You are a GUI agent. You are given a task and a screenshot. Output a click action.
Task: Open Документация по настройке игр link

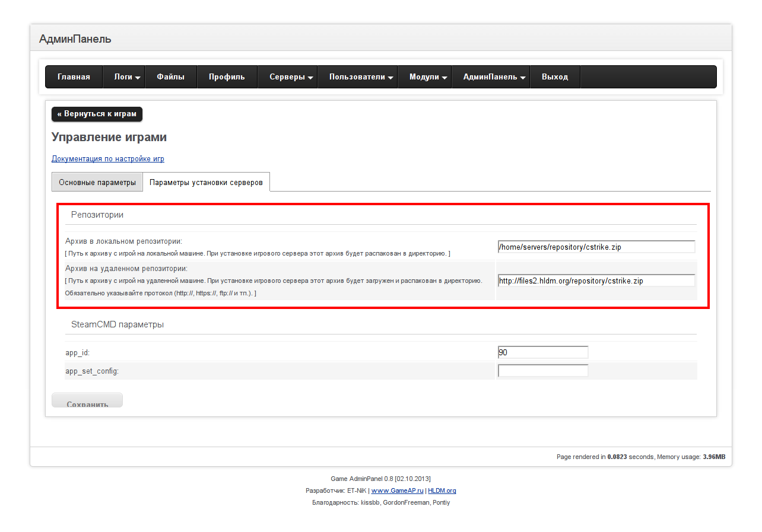pos(108,159)
